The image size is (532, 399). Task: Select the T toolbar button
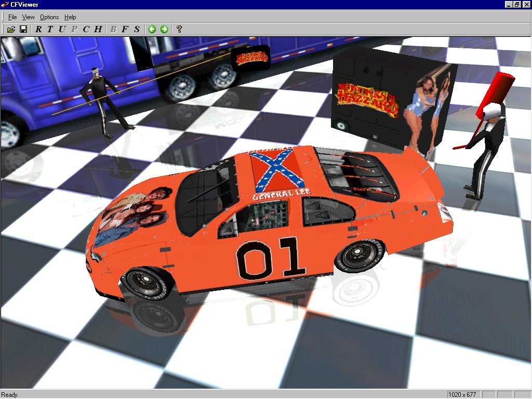pos(50,29)
